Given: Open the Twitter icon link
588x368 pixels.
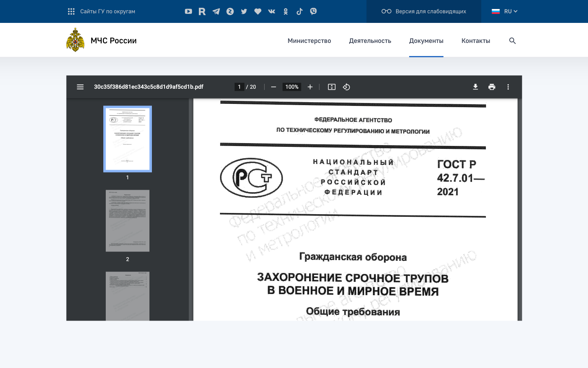Looking at the screenshot, I should [244, 11].
